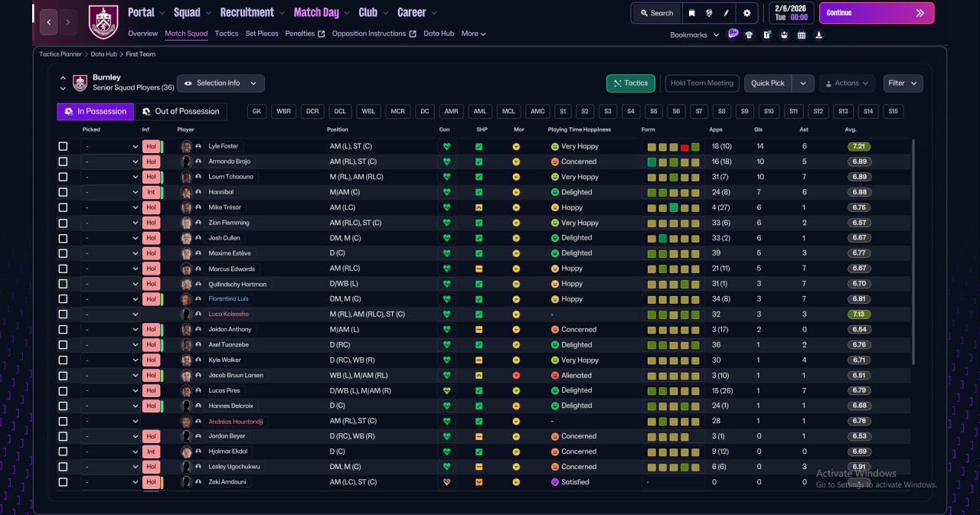Tick the checkbox for Luca Koleosho
This screenshot has height=515, width=980.
tap(63, 314)
